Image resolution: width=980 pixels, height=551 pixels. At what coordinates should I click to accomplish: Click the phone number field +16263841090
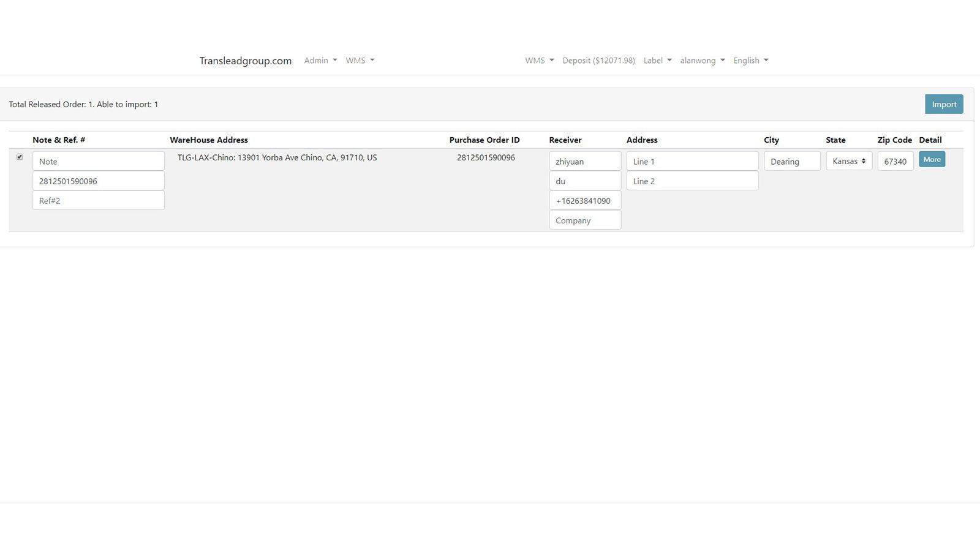(584, 200)
